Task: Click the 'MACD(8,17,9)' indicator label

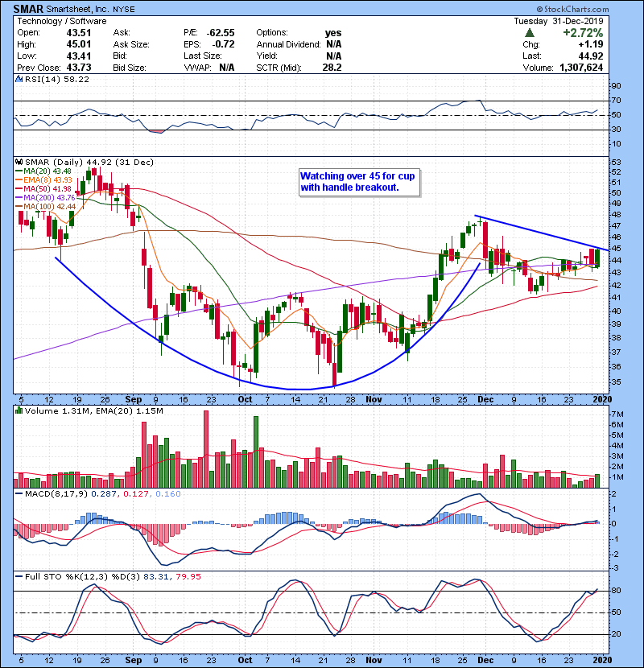Action: pyautogui.click(x=56, y=494)
